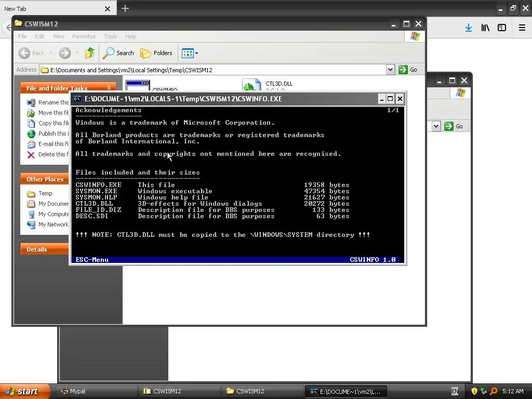Screen dimensions: 532x399
Task: Open Address dropdown in background Explorer window
Action: coord(436,126)
